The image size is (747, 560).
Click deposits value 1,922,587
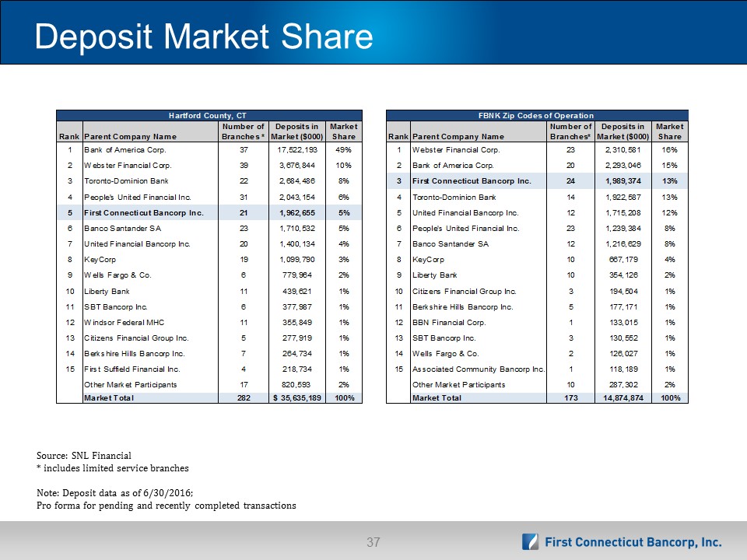tap(622, 197)
